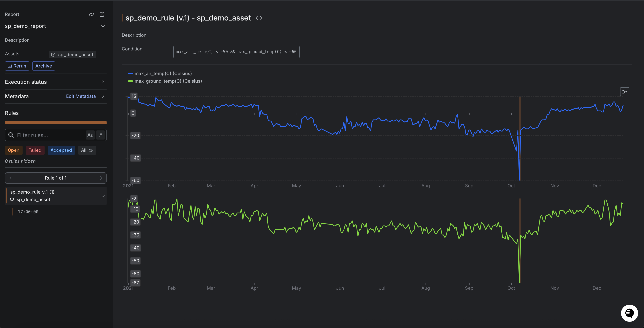The image size is (644, 328).
Task: Copy report link icon
Action: pyautogui.click(x=91, y=14)
